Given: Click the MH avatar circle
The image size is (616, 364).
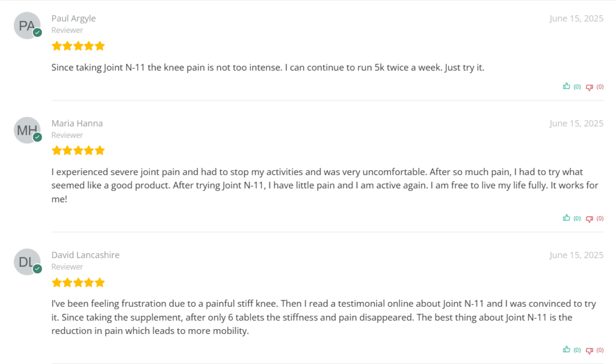Looking at the screenshot, I should tap(27, 130).
